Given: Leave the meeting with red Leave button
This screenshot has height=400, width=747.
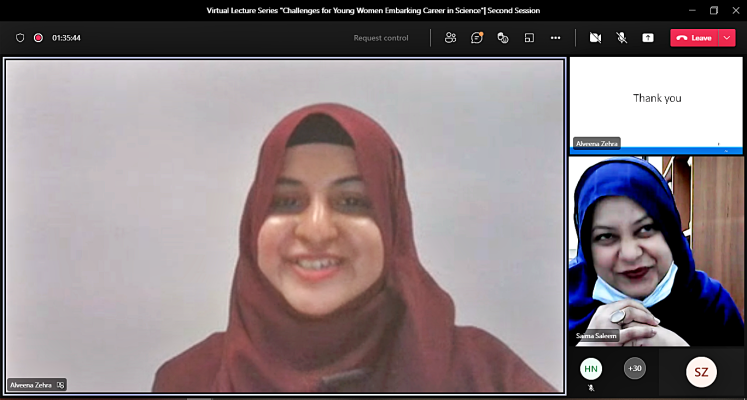Looking at the screenshot, I should (694, 38).
